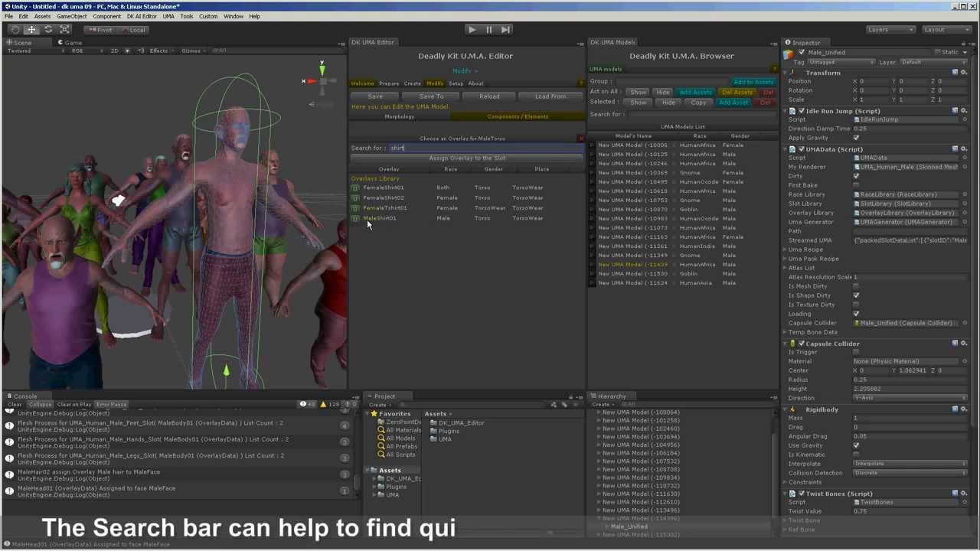Viewport: 980px width, 551px height.
Task: Toggle the Is Shape Dirty checkbox
Action: pyautogui.click(x=856, y=295)
